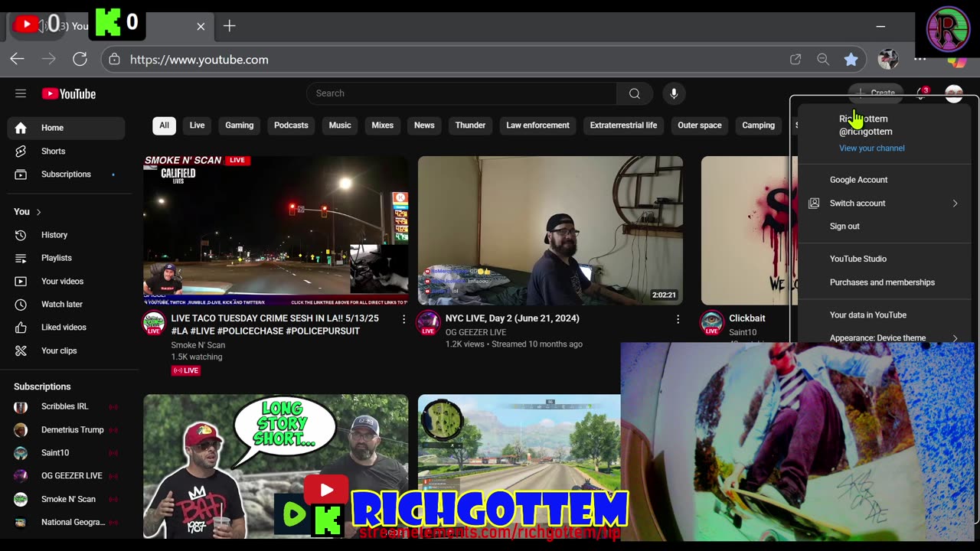980x551 pixels.
Task: Click View your channel link
Action: coord(871,148)
